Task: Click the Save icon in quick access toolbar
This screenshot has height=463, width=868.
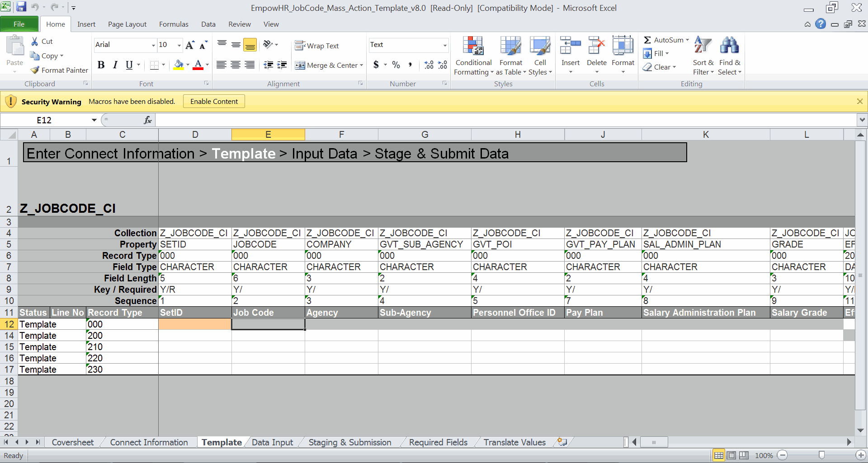Action: [x=21, y=7]
